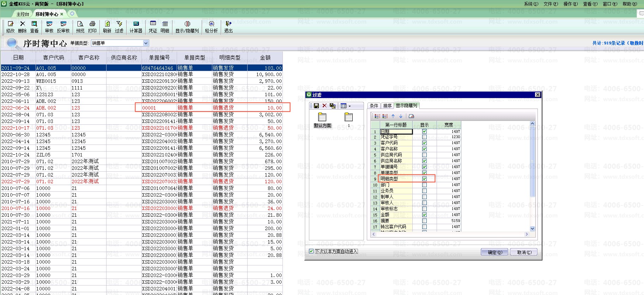The image size is (644, 295).
Task: Toggle the 日期 display checkbox
Action: pos(424,131)
